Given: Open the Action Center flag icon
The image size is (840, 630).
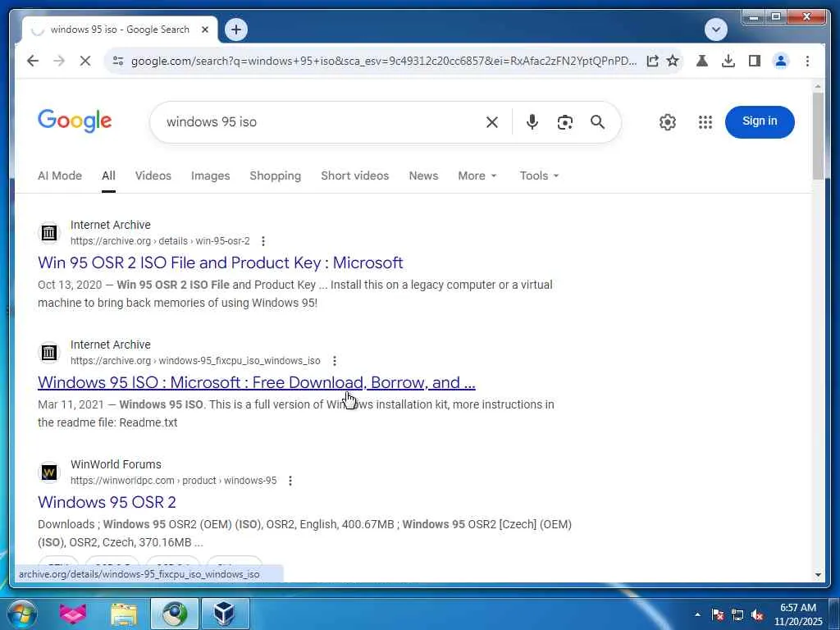Looking at the screenshot, I should (717, 614).
